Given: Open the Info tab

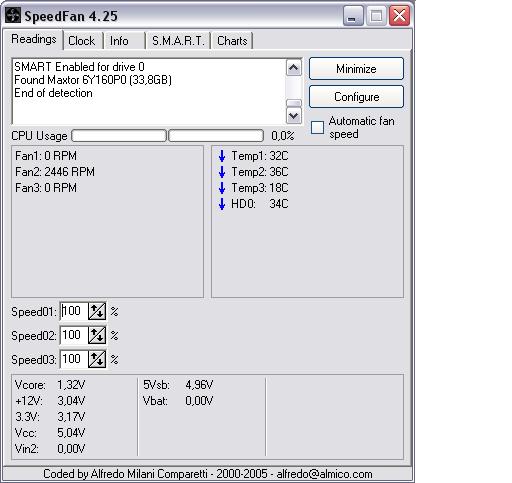Looking at the screenshot, I should 119,41.
